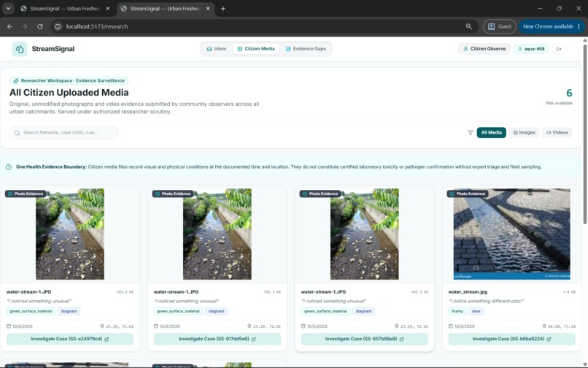Click location pin icon on water_stream.jpg card
588x368 pixels.
tap(544, 326)
